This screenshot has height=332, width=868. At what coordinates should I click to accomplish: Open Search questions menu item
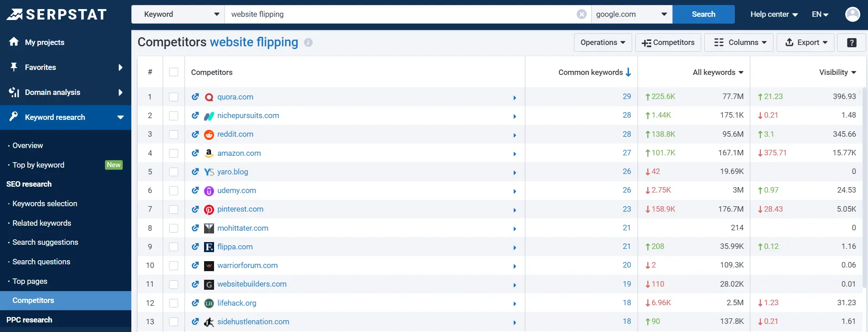[41, 262]
